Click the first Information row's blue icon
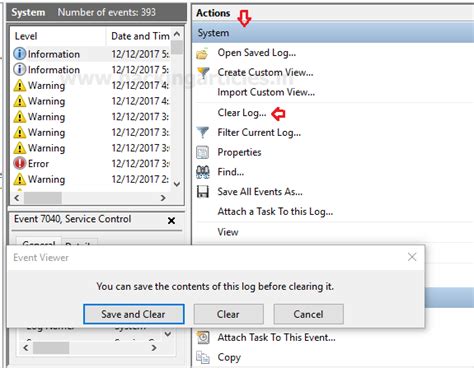 pyautogui.click(x=19, y=54)
